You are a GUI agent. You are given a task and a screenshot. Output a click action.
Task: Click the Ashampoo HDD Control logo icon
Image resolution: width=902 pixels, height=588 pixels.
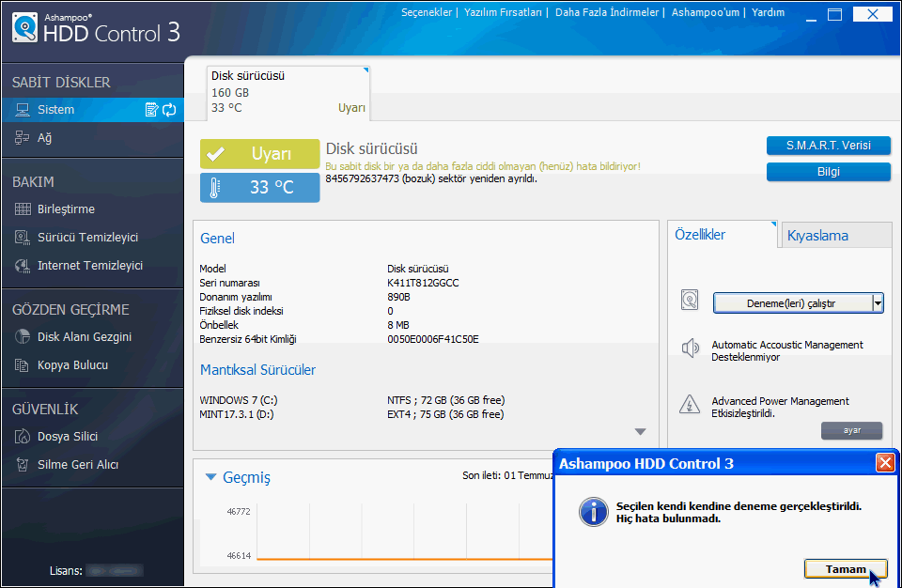tap(24, 27)
